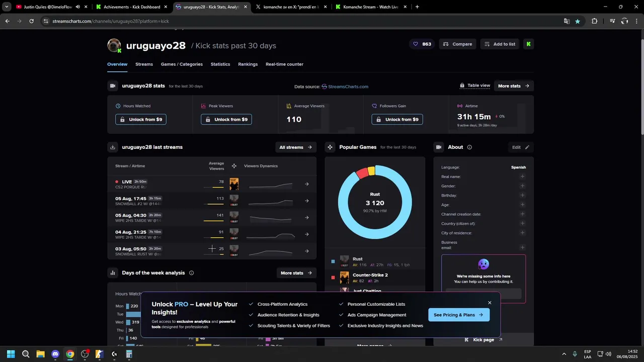The height and width of the screenshot is (362, 644).
Task: Click the heart favorite icon showing 863
Action: 422,44
